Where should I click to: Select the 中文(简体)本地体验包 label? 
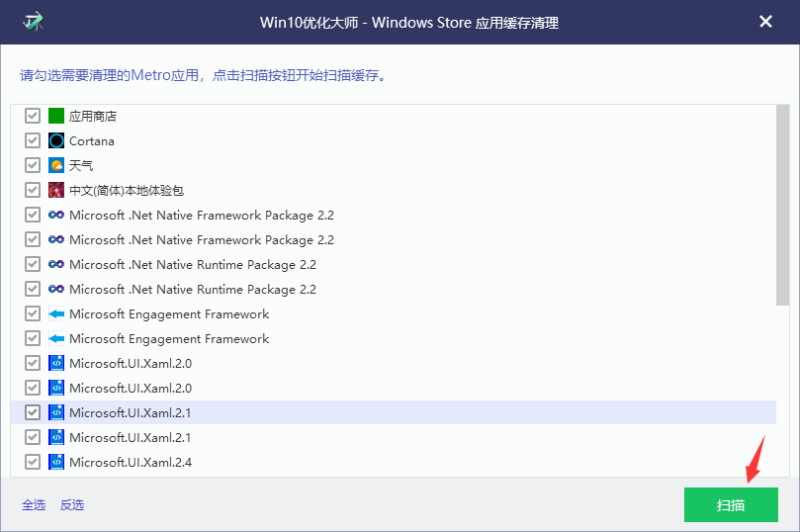pyautogui.click(x=127, y=191)
